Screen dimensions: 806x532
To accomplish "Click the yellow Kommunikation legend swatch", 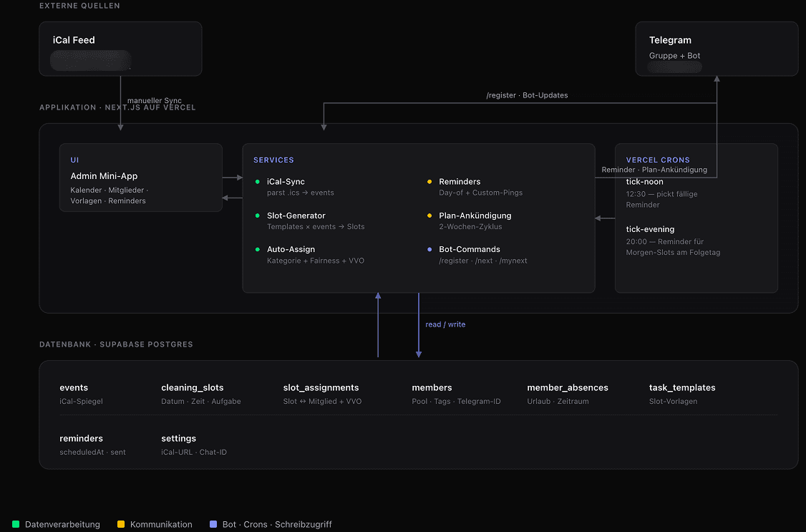I will coord(121,524).
